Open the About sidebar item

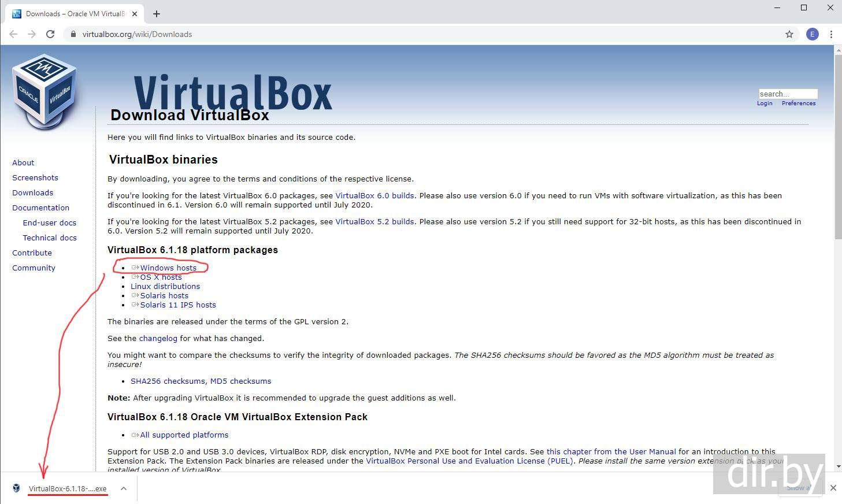[x=23, y=162]
